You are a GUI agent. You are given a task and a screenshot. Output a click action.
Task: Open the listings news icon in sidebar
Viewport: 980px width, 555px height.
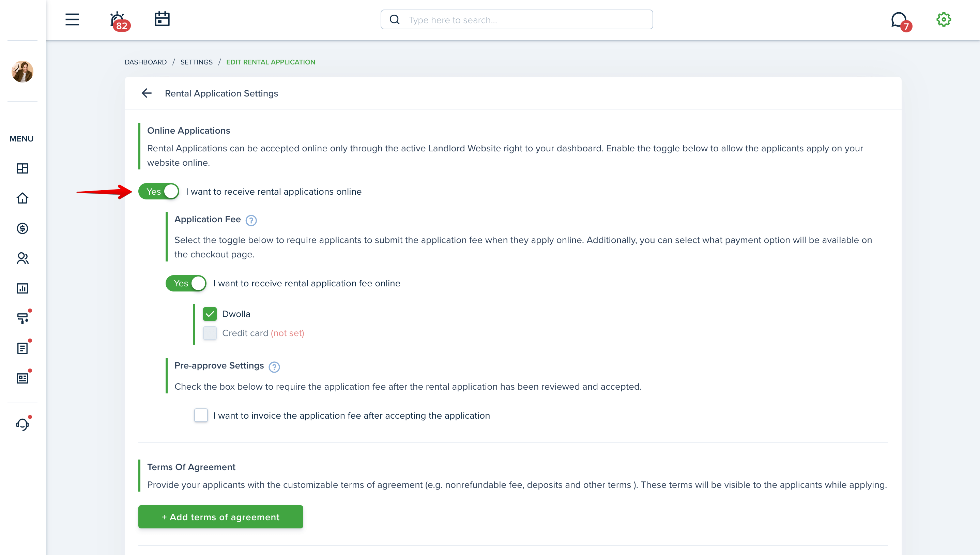[x=22, y=378]
